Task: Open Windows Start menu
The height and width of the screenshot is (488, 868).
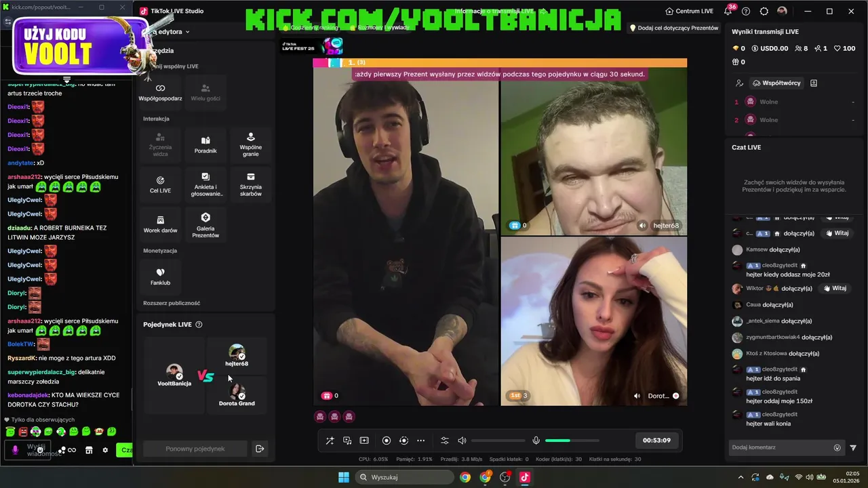Action: tap(344, 477)
